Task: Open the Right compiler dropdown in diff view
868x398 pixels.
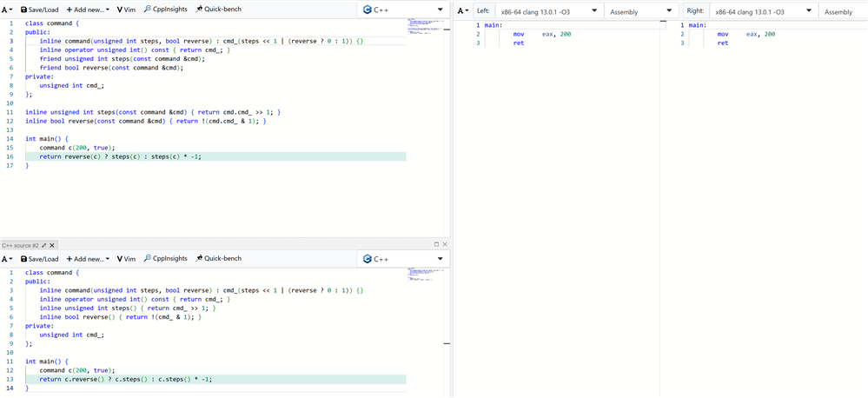Action: pos(765,11)
